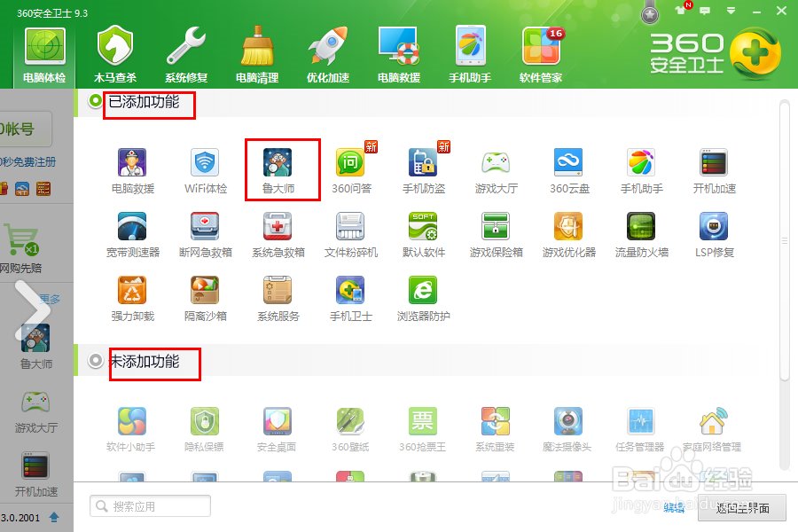The height and width of the screenshot is (532, 798).
Task: Add 隐私保镖 feature
Action: [205, 429]
